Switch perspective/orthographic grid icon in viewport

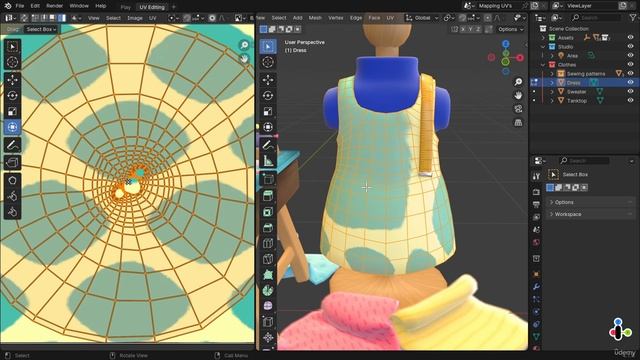[518, 122]
